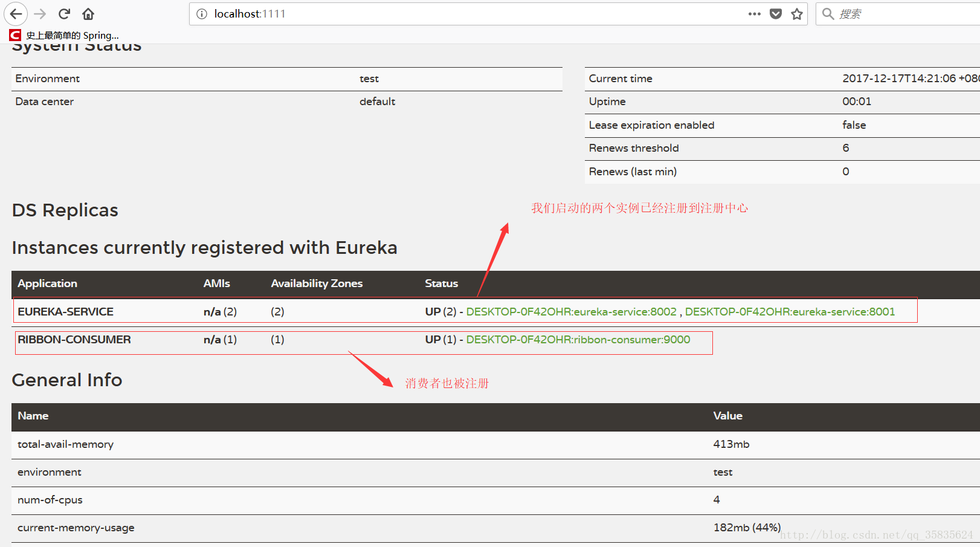Click num-of-cpus row name
980x547 pixels.
(50, 500)
